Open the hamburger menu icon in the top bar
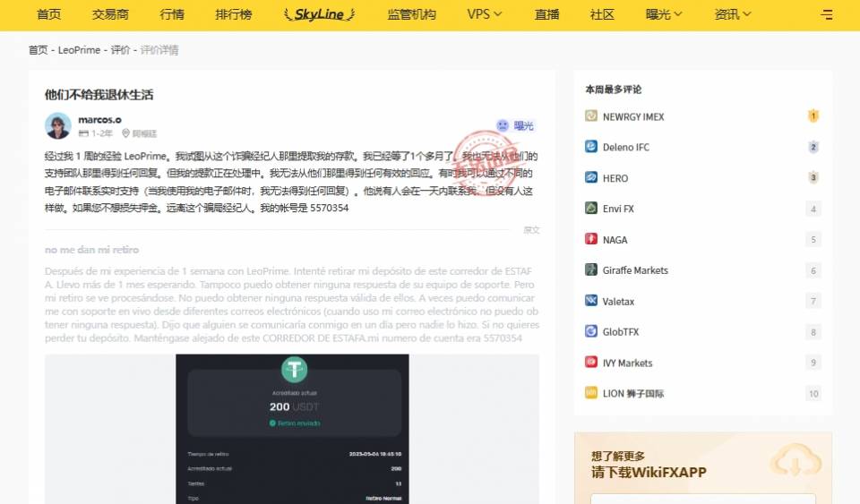 point(827,15)
